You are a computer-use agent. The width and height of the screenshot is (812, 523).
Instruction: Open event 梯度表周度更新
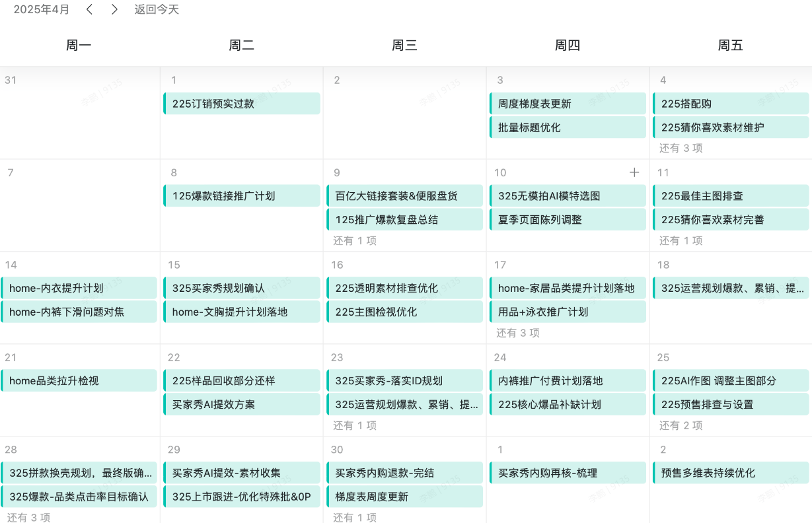(x=404, y=497)
